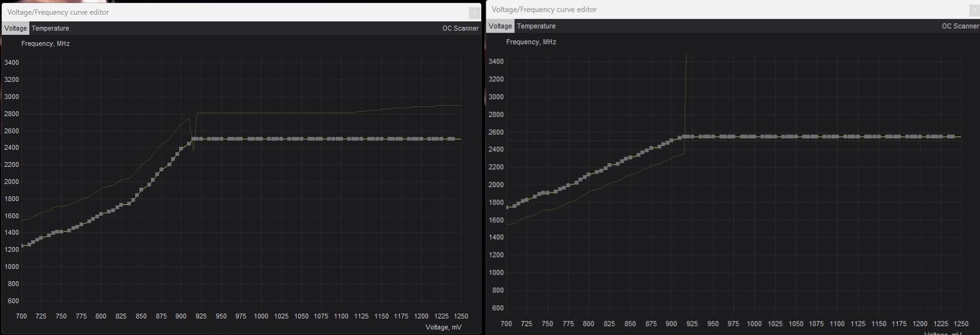Switch to Temperature tab in left curve editor
Viewport: 980px width, 335px height.
pyautogui.click(x=50, y=28)
